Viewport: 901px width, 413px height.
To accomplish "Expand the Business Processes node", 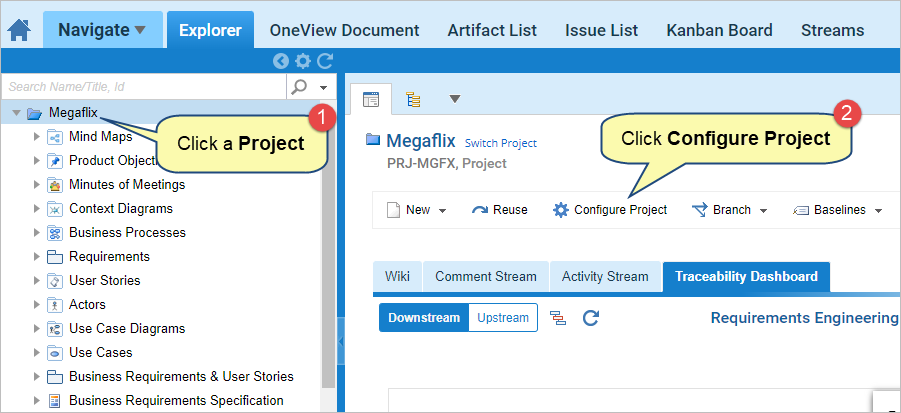I will pos(37,233).
